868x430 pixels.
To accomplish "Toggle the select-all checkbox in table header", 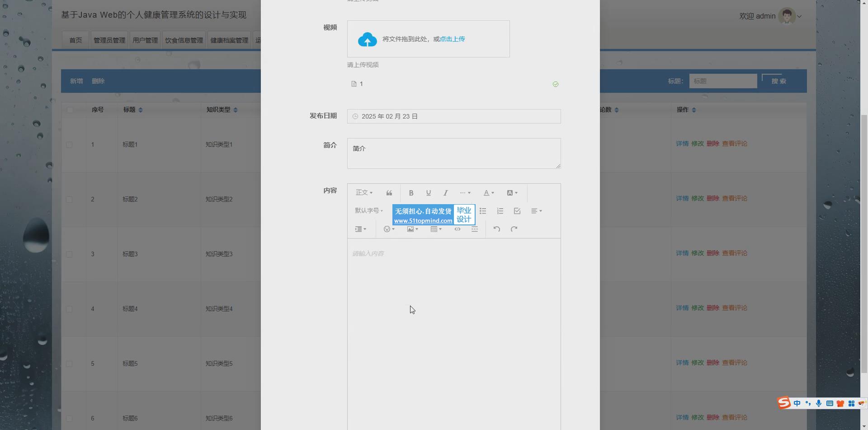I will click(70, 110).
